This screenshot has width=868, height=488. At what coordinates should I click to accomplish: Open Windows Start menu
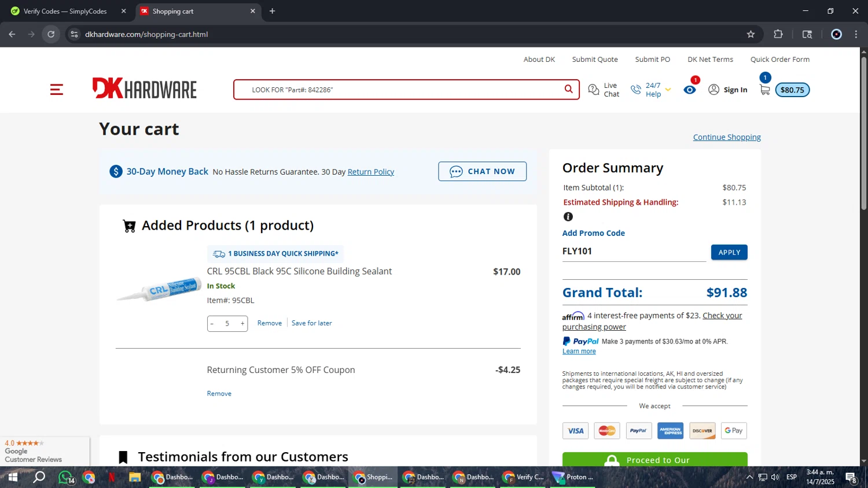coord(13,477)
